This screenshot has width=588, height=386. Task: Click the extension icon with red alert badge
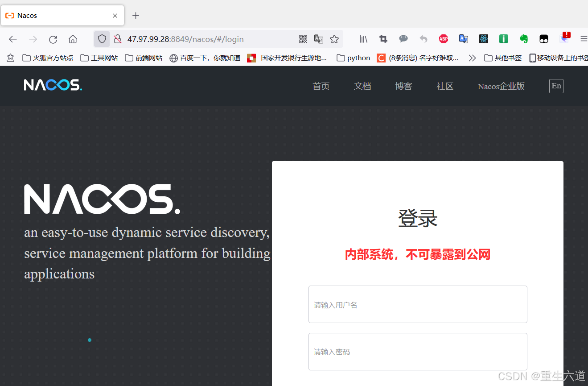pyautogui.click(x=565, y=38)
